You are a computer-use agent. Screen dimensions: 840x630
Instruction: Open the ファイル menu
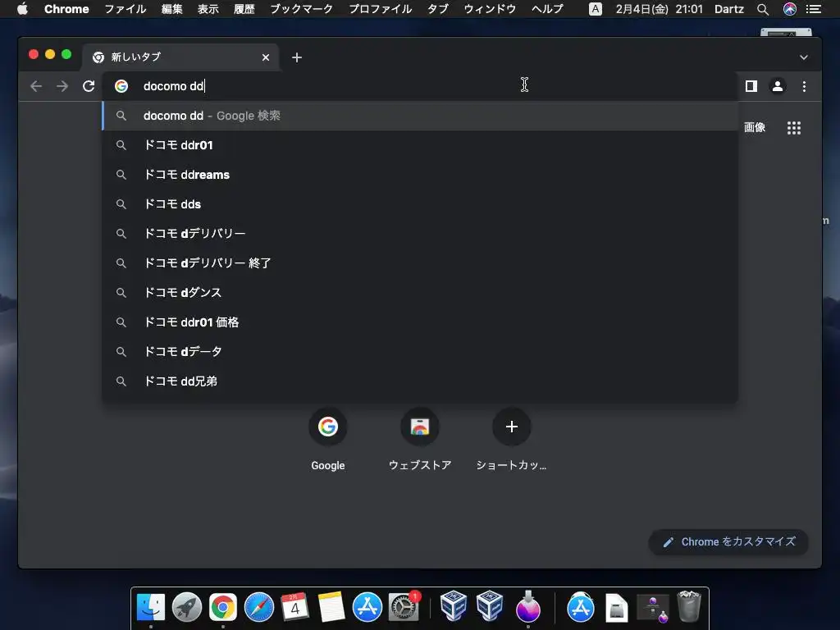tap(126, 9)
